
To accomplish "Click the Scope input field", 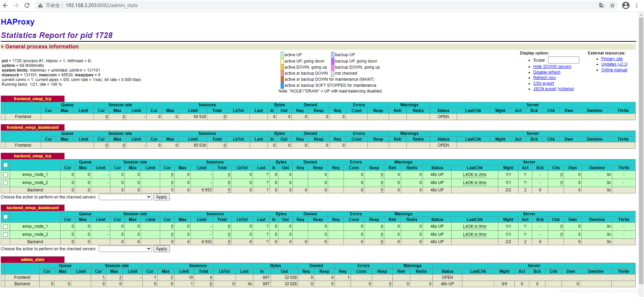I will click(x=564, y=60).
